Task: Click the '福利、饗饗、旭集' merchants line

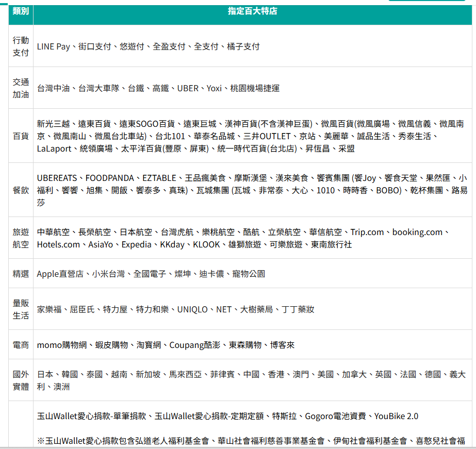Action: [x=252, y=190]
